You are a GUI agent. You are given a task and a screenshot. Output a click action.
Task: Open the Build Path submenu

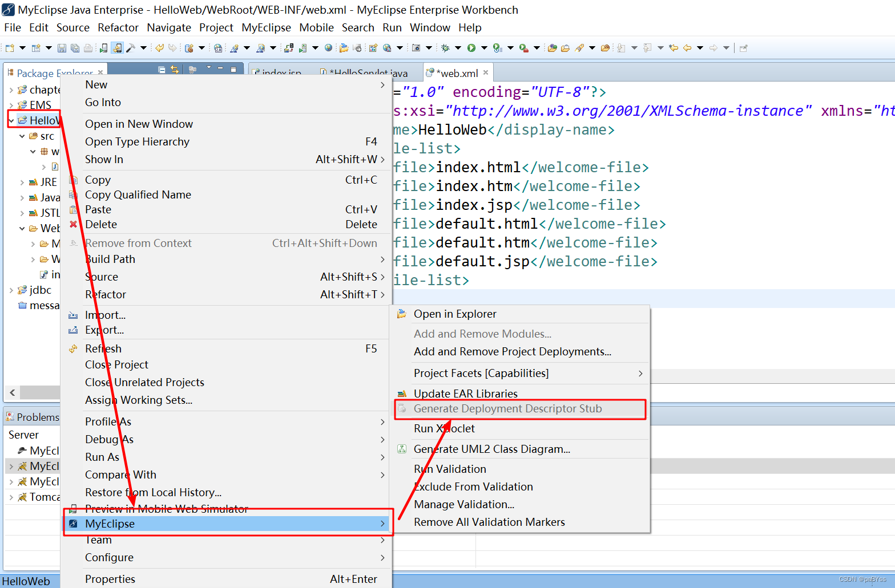[226, 259]
